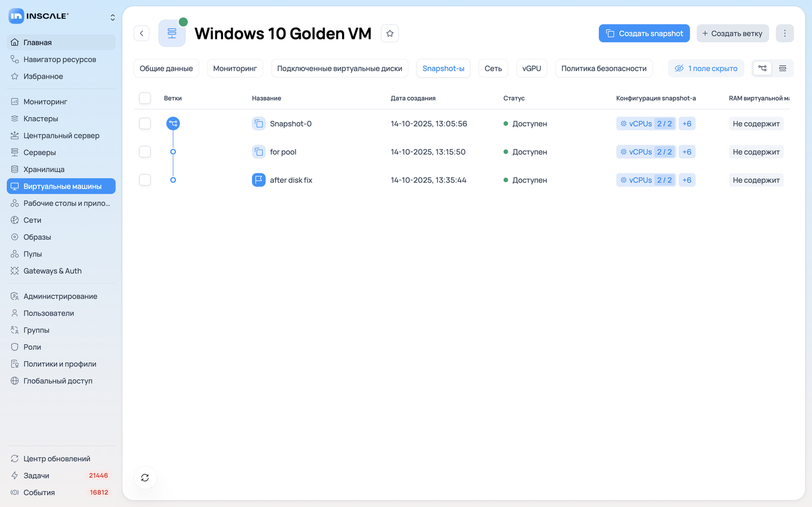Click Создать ветку button

[732, 34]
